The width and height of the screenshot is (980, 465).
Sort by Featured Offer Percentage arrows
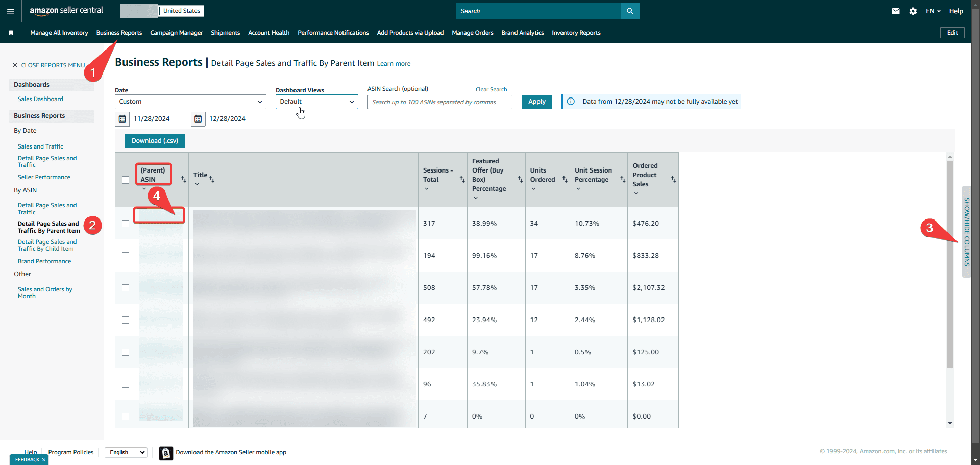[x=520, y=179]
